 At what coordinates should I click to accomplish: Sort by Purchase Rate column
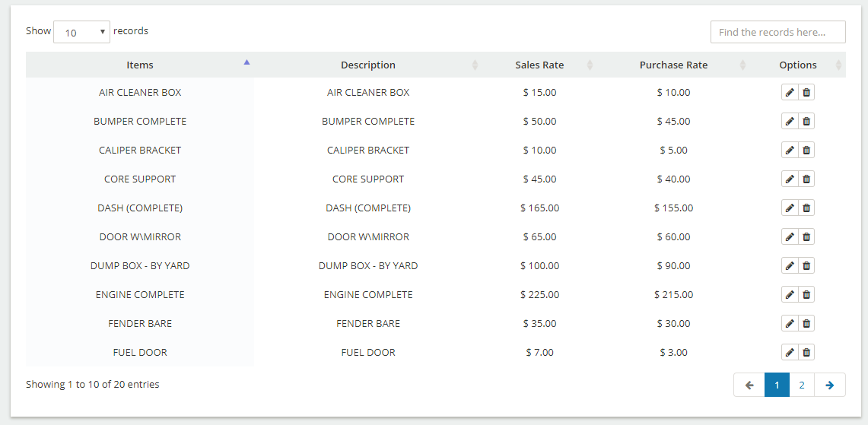673,65
